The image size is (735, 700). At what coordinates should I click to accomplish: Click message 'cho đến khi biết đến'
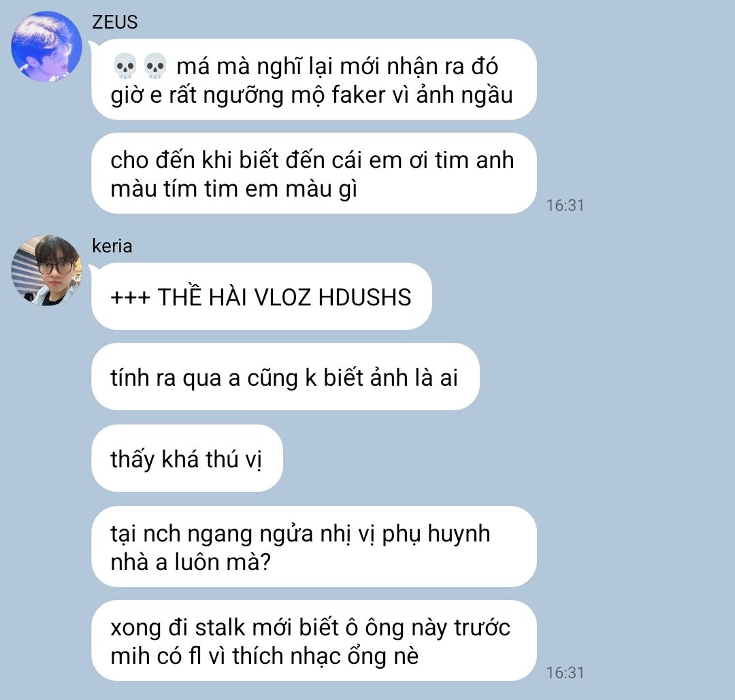point(314,173)
